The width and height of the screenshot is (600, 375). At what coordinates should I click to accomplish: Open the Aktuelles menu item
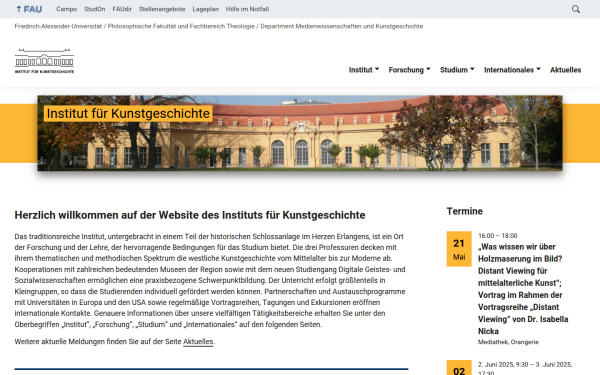click(x=566, y=70)
